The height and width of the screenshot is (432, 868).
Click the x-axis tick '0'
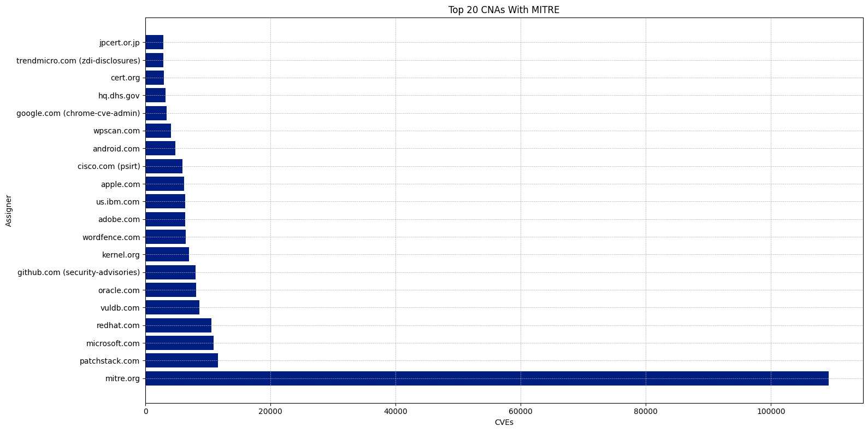coord(145,412)
